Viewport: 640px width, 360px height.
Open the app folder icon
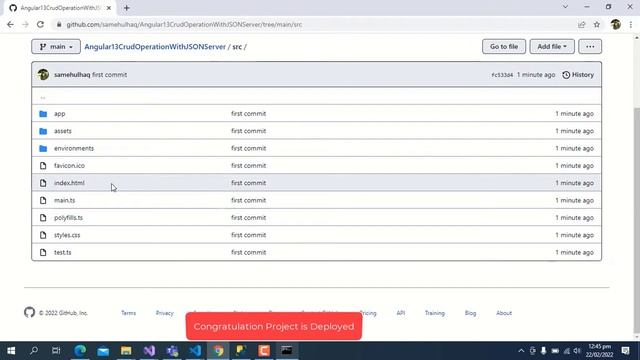43,114
